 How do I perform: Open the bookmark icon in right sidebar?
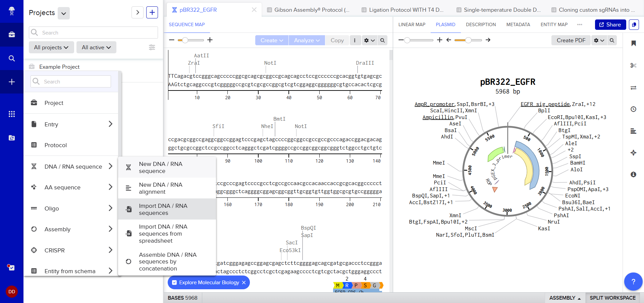tap(633, 43)
